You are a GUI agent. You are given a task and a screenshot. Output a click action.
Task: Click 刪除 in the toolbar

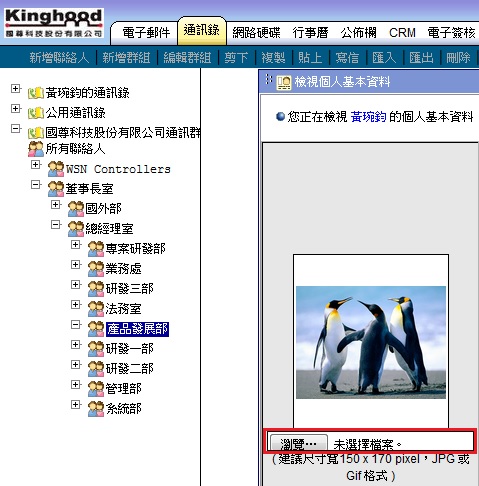pos(458,58)
